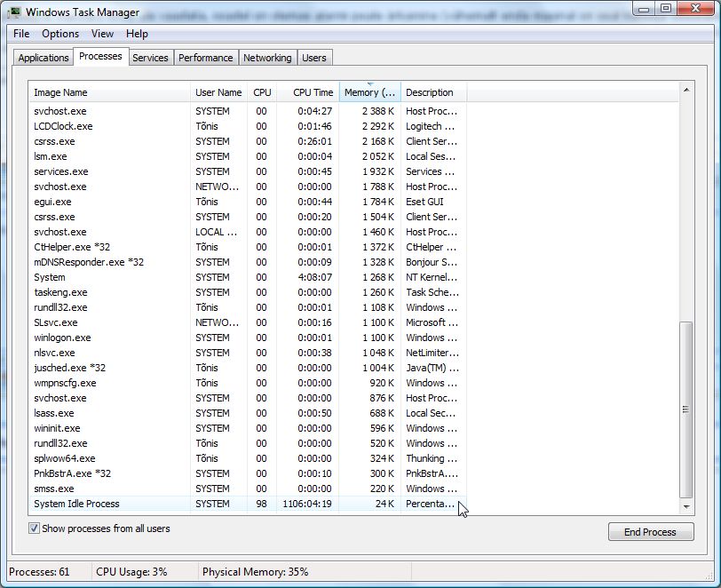
Task: Sort by User Name column header
Action: pyautogui.click(x=218, y=92)
